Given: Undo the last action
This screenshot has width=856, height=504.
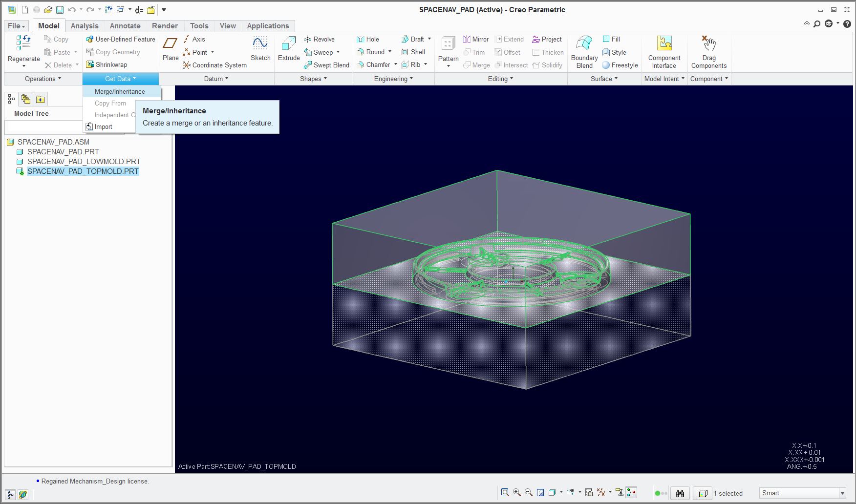Looking at the screenshot, I should click(x=72, y=10).
